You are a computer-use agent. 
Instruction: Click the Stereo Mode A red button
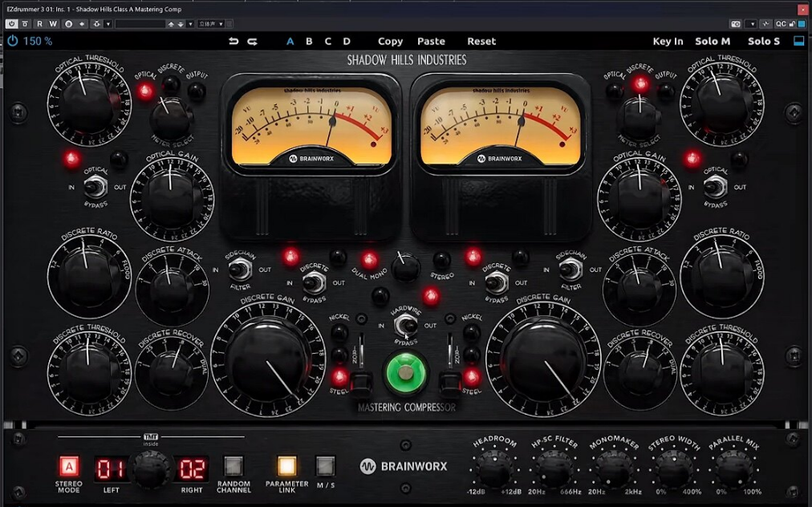pyautogui.click(x=68, y=467)
